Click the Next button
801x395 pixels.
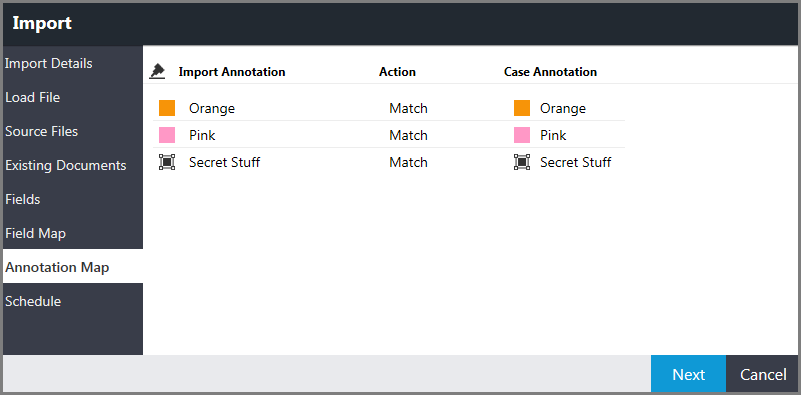click(x=688, y=375)
